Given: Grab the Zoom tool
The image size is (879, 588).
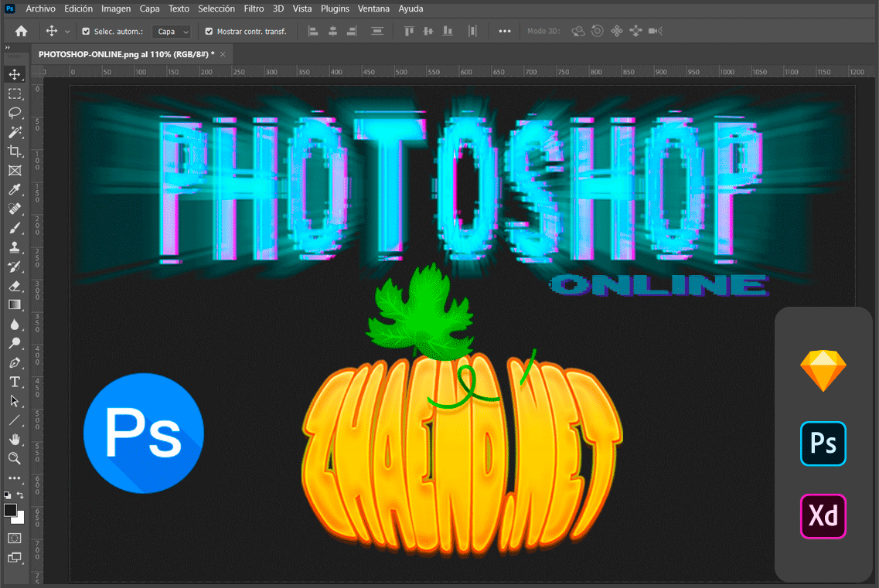Looking at the screenshot, I should 15,459.
